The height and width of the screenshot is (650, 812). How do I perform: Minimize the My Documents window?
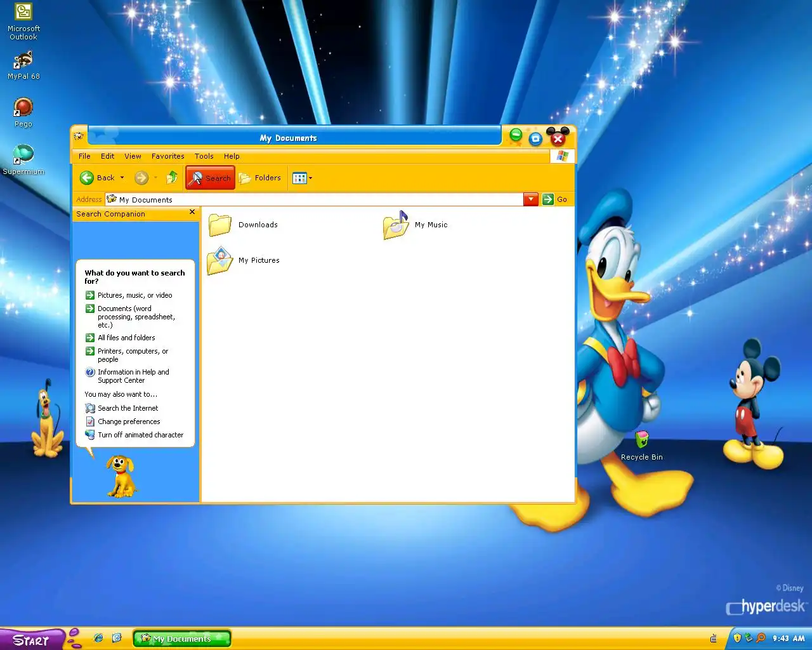pos(516,135)
